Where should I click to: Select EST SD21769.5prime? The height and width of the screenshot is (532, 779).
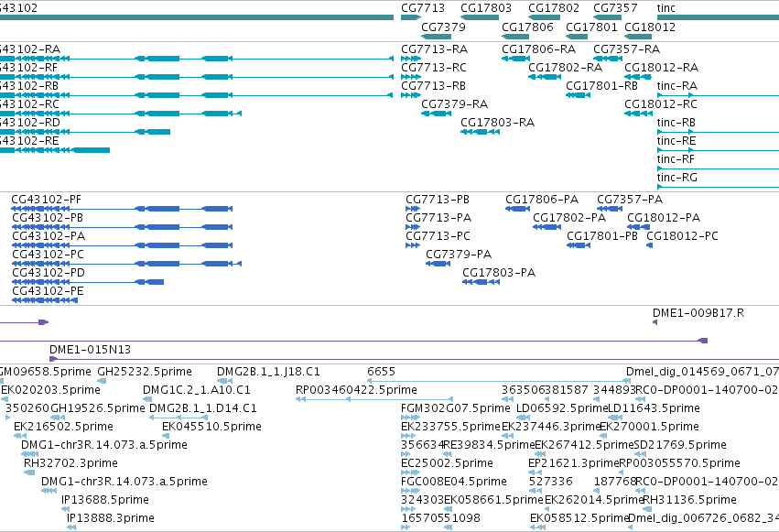[x=641, y=454]
